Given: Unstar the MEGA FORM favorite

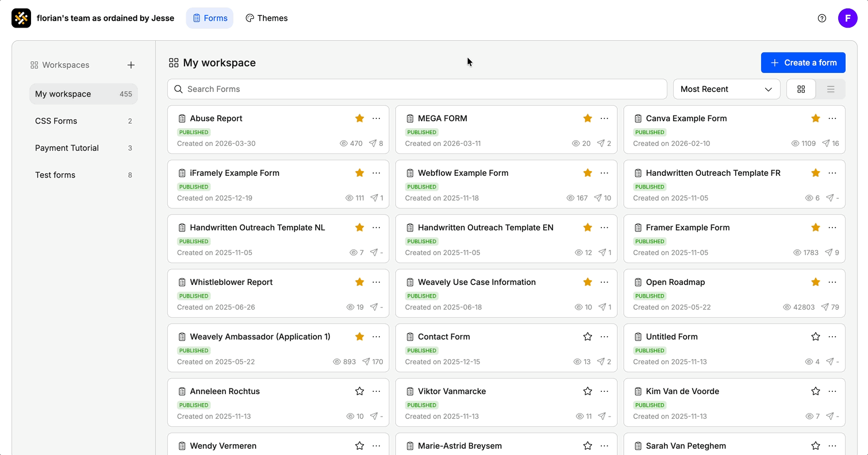Looking at the screenshot, I should (587, 118).
